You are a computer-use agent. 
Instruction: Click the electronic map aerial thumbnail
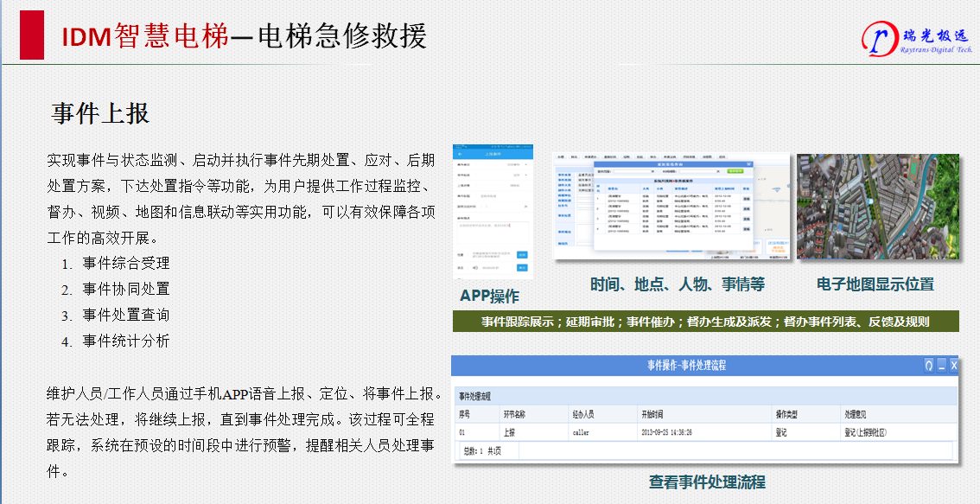pos(877,207)
